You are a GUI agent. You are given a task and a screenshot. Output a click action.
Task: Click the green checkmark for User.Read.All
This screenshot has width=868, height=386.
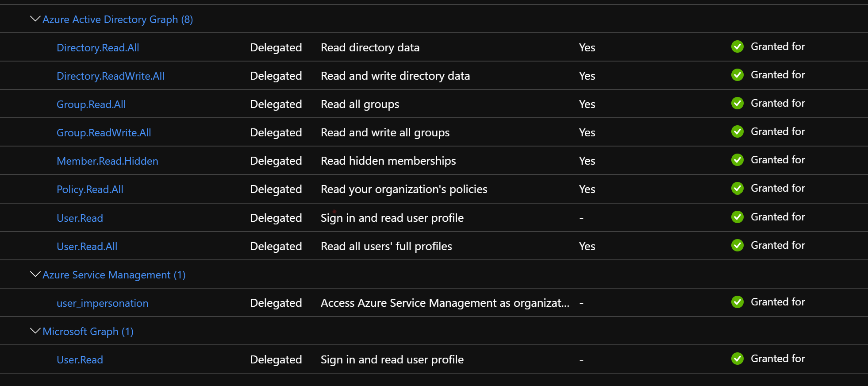pyautogui.click(x=737, y=245)
